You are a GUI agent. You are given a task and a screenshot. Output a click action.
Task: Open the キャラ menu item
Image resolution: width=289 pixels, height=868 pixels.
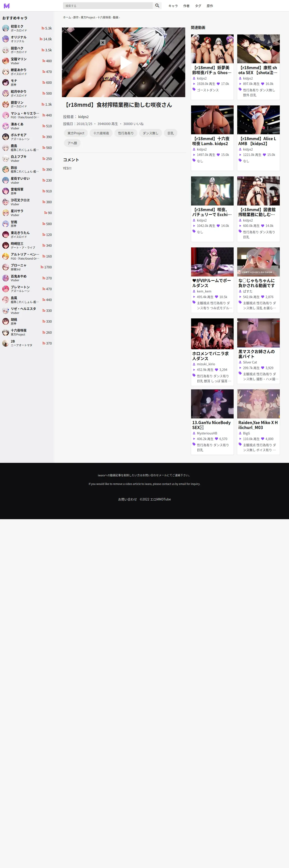pyautogui.click(x=173, y=6)
